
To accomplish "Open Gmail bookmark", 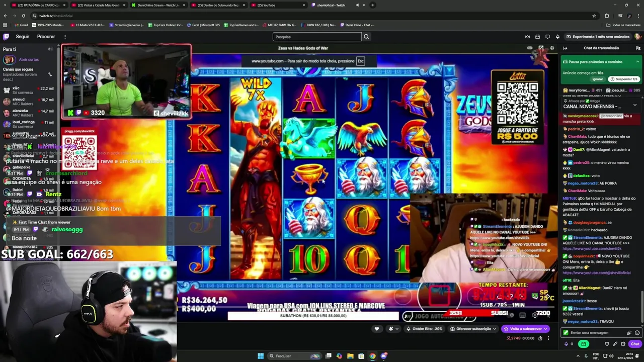I will coord(21,25).
